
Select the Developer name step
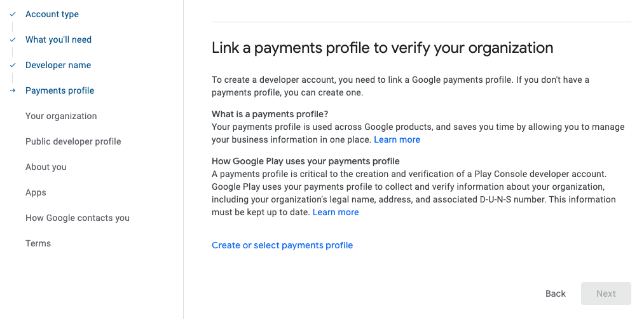[58, 65]
